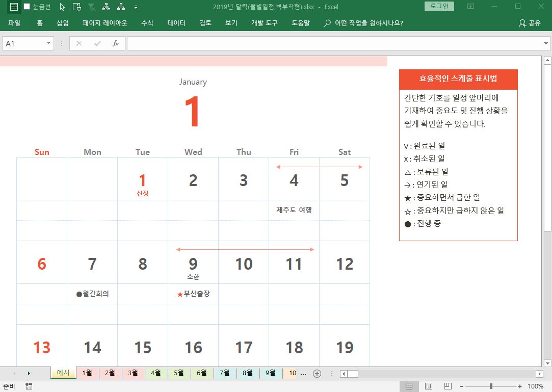This screenshot has width=552, height=392.
Task: Select the 7월 sheet tab
Action: tap(225, 373)
